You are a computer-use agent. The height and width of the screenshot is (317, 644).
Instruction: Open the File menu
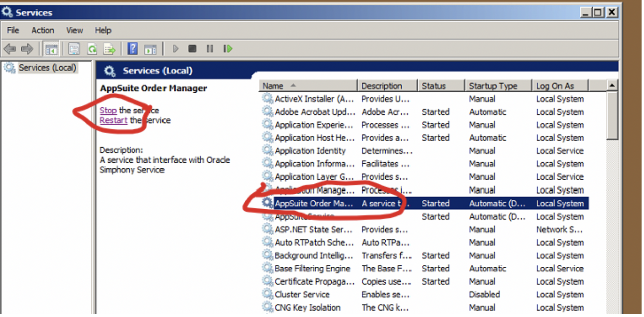[x=13, y=30]
